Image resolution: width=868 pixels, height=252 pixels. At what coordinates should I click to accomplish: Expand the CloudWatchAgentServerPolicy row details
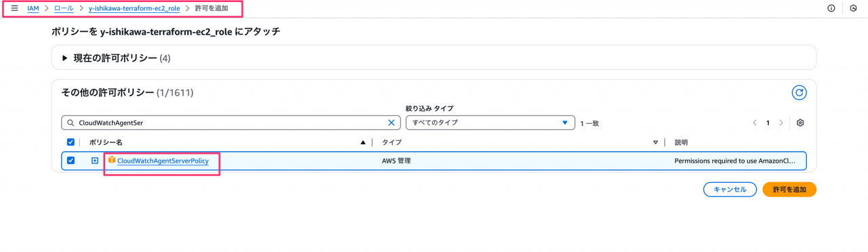click(95, 161)
